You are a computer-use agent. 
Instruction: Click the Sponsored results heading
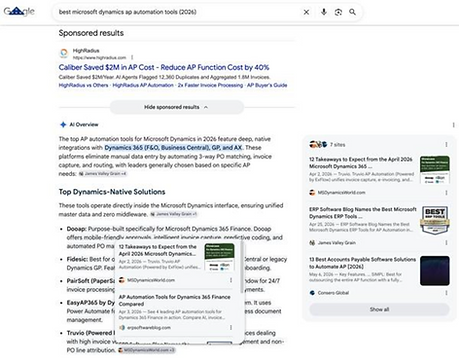[x=91, y=33]
